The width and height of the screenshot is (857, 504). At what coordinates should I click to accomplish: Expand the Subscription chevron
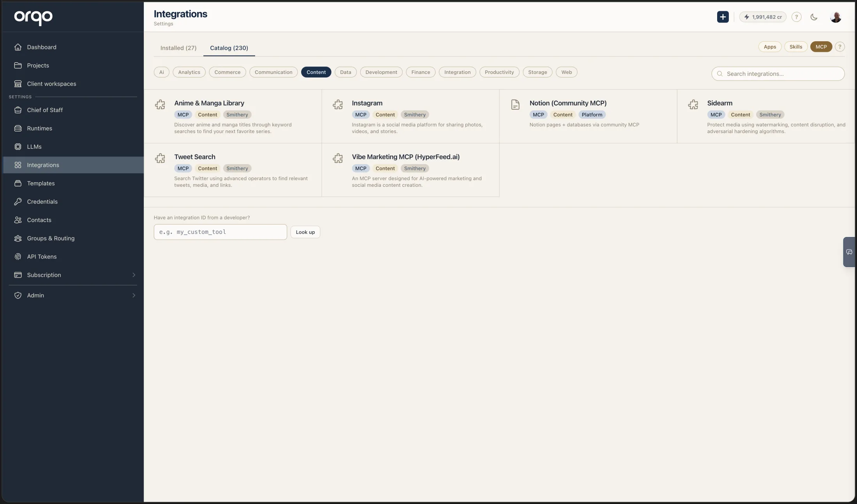(134, 275)
